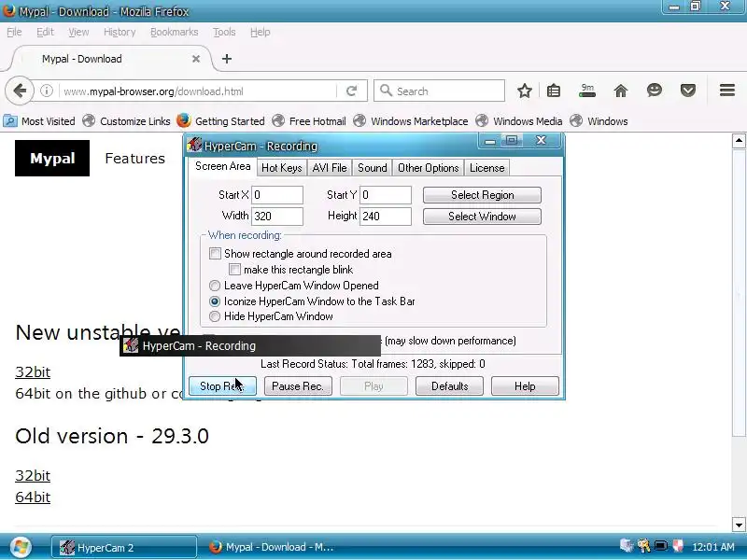Open Windows Marketplace bookmark
This screenshot has width=747, height=560.
[411, 121]
